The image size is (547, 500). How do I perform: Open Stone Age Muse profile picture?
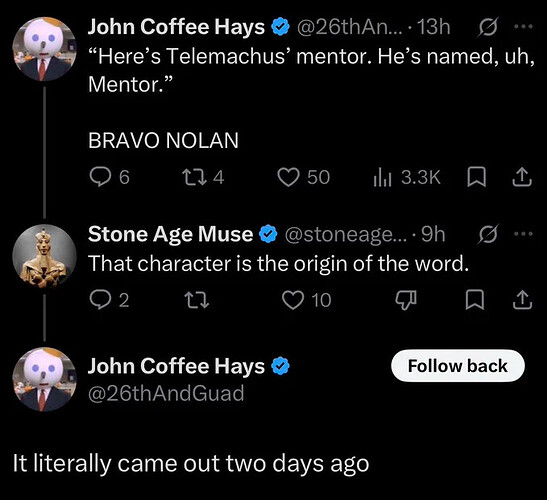tap(44, 256)
